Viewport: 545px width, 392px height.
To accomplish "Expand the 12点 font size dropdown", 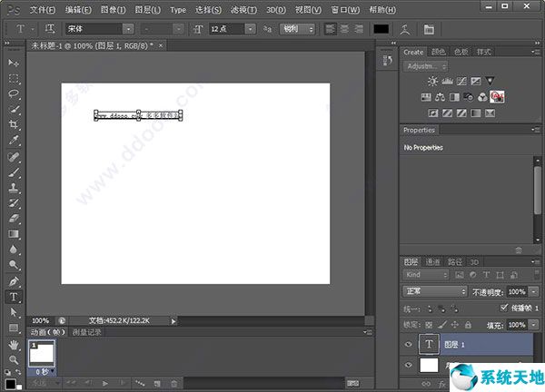I will click(252, 29).
